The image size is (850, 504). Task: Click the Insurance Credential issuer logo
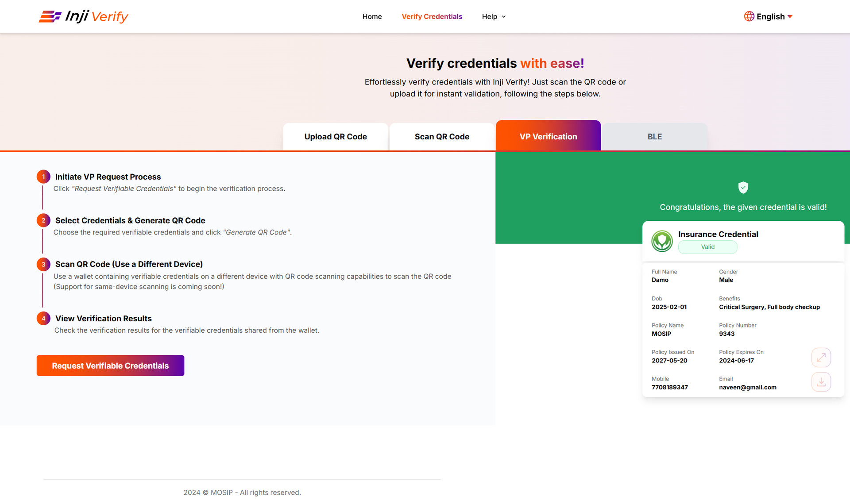662,241
